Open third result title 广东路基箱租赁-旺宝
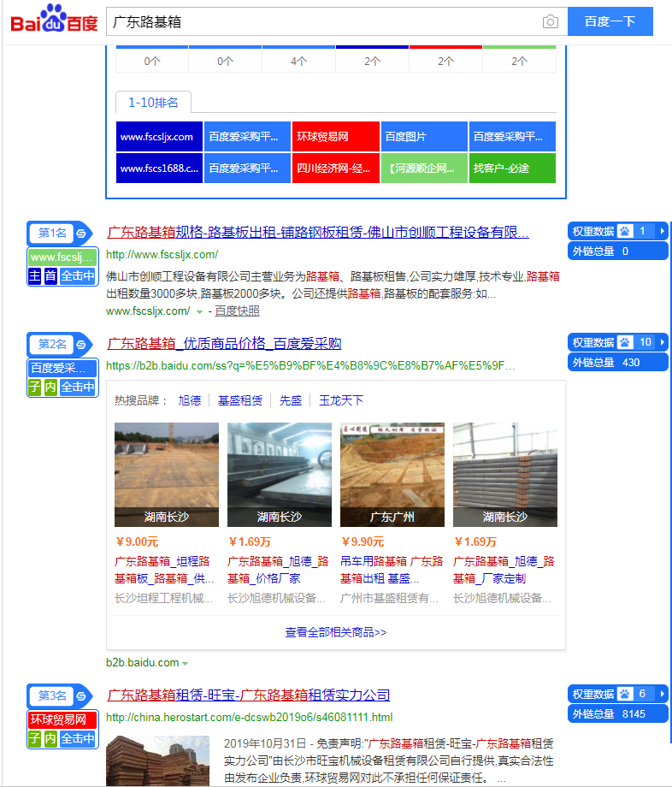The image size is (672, 787). [x=248, y=695]
